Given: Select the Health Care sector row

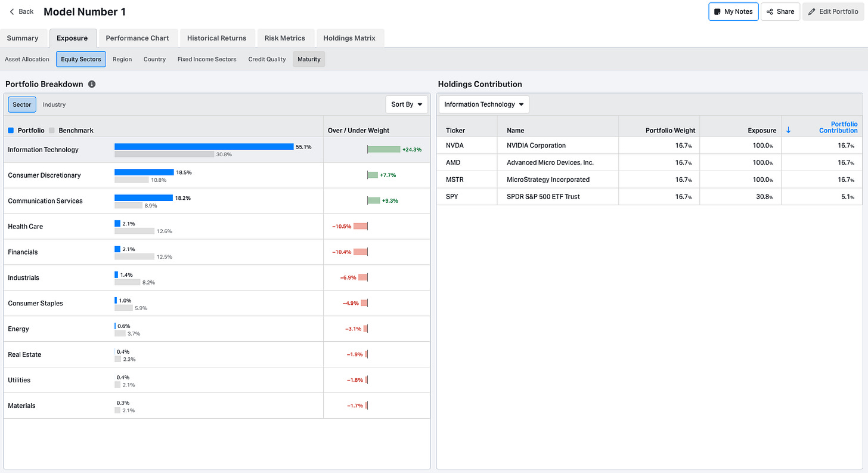Looking at the screenshot, I should pyautogui.click(x=217, y=227).
